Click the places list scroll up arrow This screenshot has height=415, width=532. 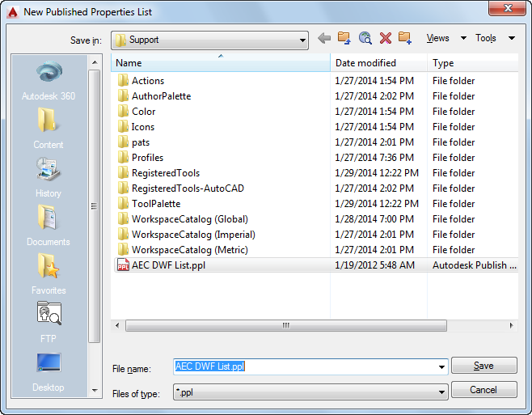(x=95, y=62)
